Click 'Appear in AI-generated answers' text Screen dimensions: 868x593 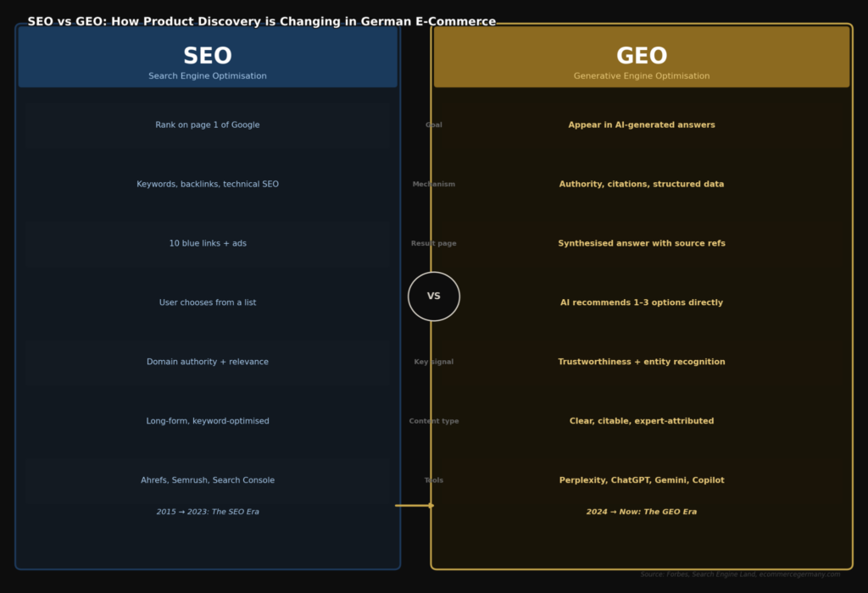click(642, 125)
